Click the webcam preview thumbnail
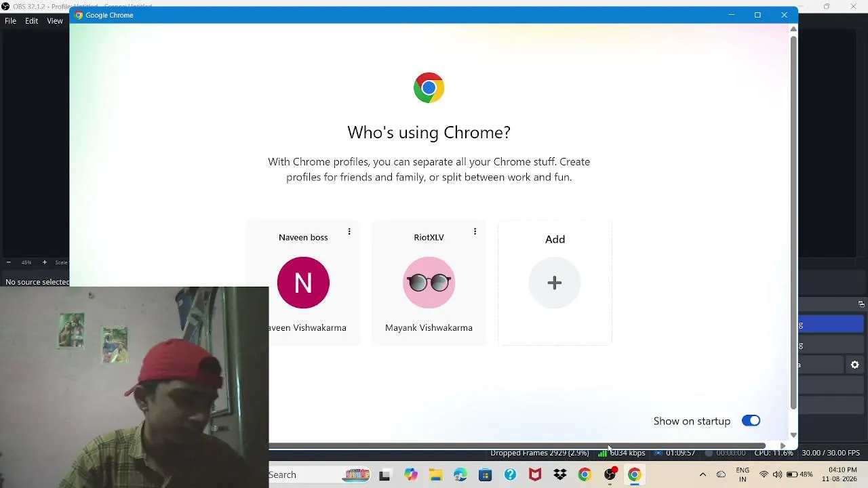Screen dimensions: 868x488 click(x=134, y=387)
